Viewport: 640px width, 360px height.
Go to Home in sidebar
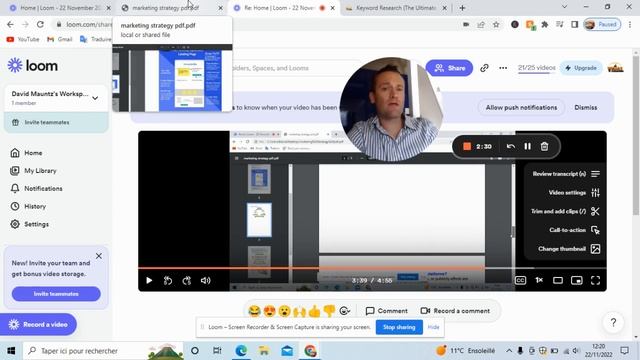27,153
